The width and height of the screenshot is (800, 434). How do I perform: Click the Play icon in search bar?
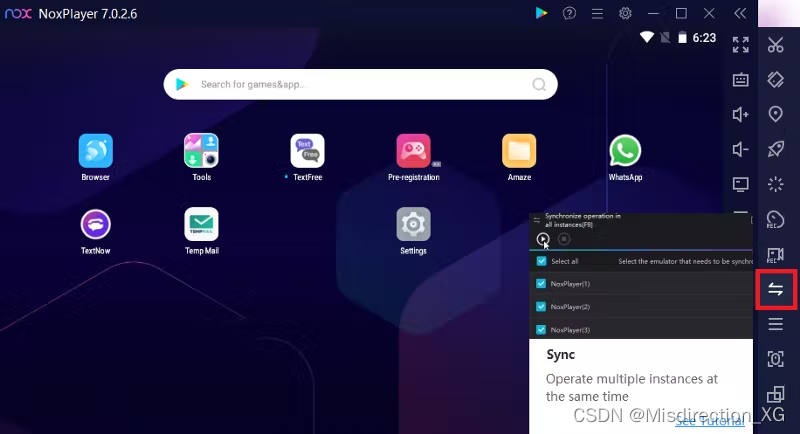182,84
